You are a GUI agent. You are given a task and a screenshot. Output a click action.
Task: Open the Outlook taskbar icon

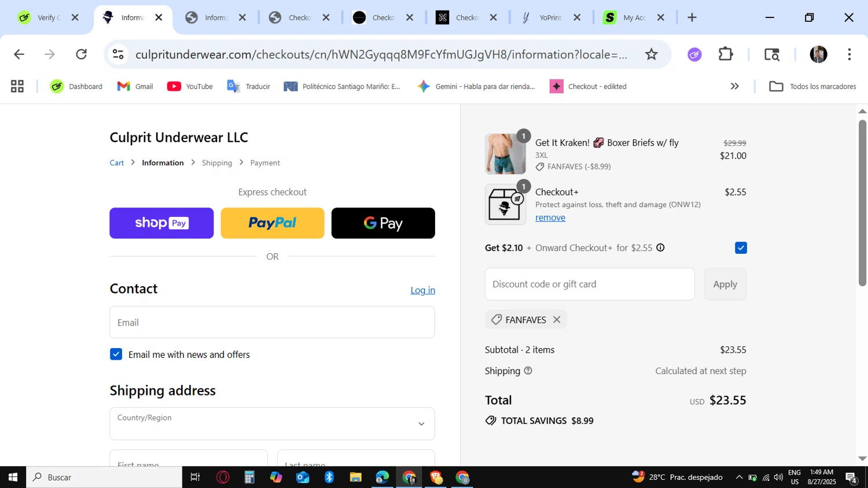point(303,477)
